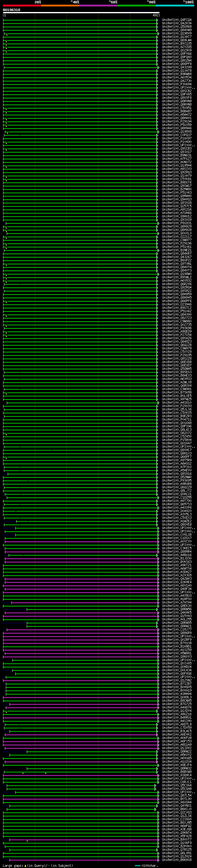Open hit UniRef100_Q42634
Image resolution: width=197 pixels, height=868 pixels.
point(176,23)
